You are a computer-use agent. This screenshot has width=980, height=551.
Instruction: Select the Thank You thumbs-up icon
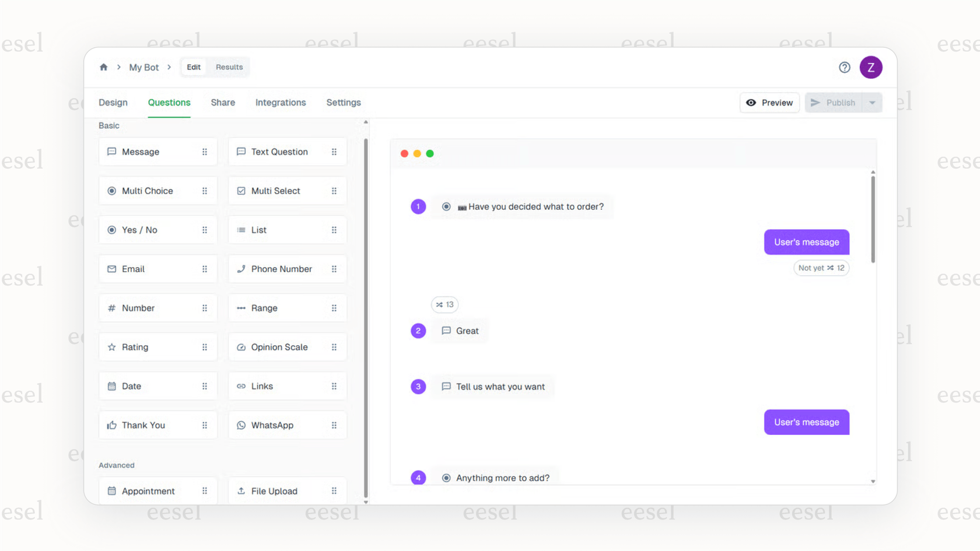(x=112, y=425)
